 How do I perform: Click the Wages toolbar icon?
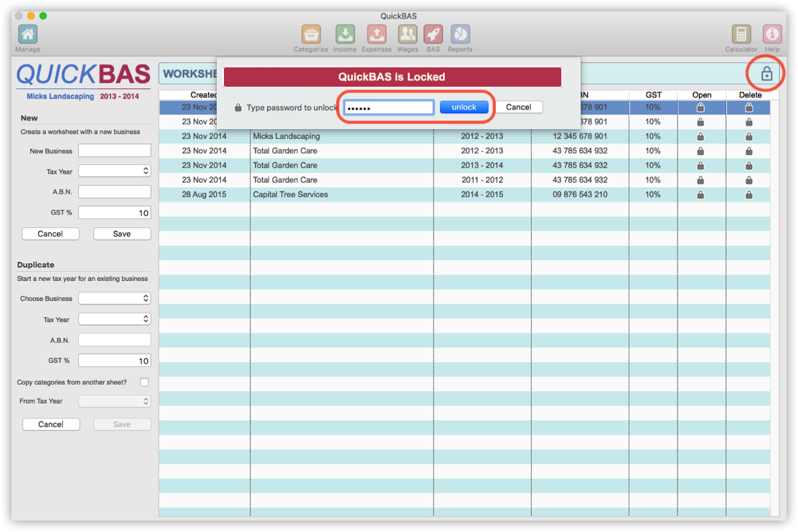(x=408, y=33)
